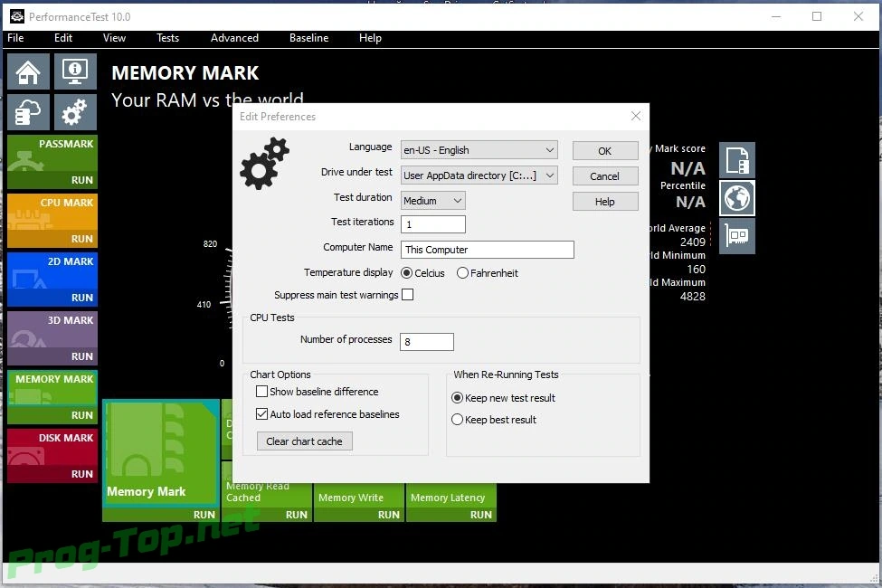Image resolution: width=882 pixels, height=588 pixels.
Task: Run the PASSMARK test suite
Action: 82,180
